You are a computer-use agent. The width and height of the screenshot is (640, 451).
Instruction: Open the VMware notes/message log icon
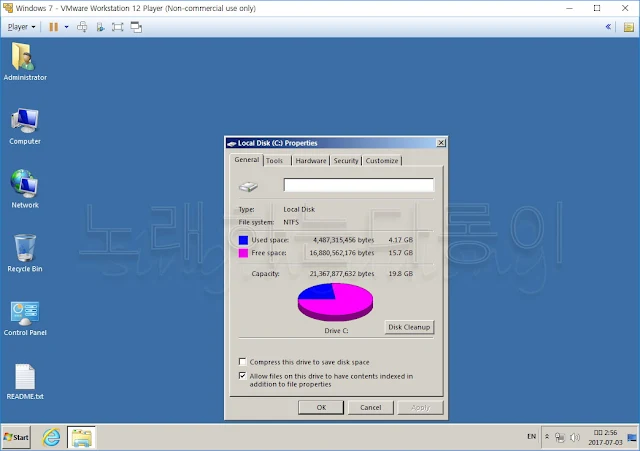tap(629, 27)
